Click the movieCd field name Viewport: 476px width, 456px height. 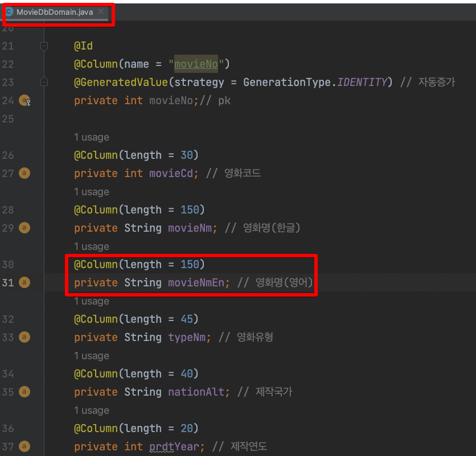pos(171,174)
